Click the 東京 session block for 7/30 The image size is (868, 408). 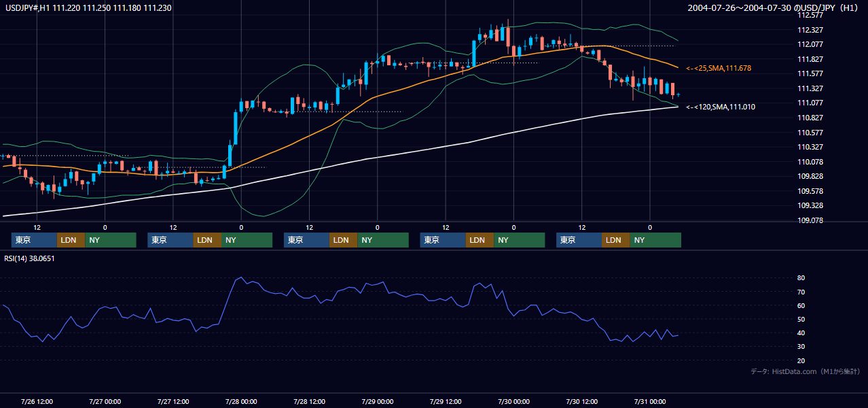tap(579, 240)
